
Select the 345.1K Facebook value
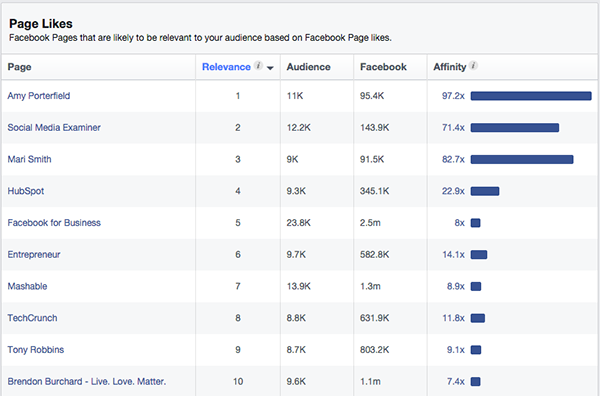(374, 191)
